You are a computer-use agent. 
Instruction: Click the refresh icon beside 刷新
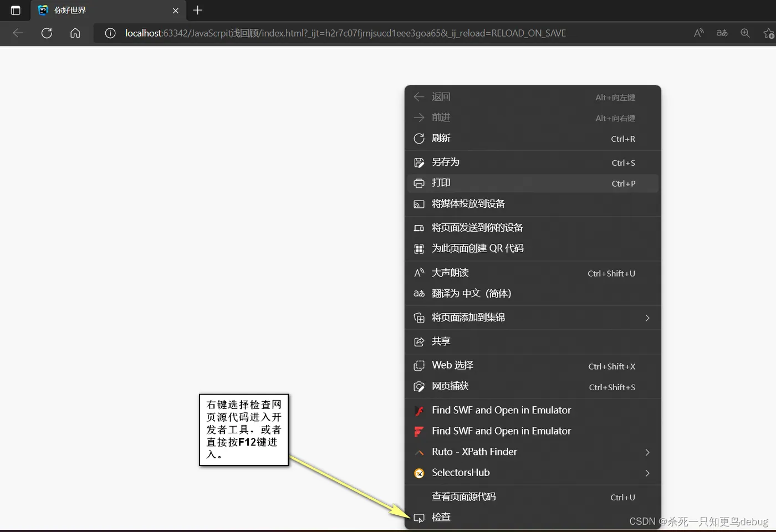[x=419, y=139]
